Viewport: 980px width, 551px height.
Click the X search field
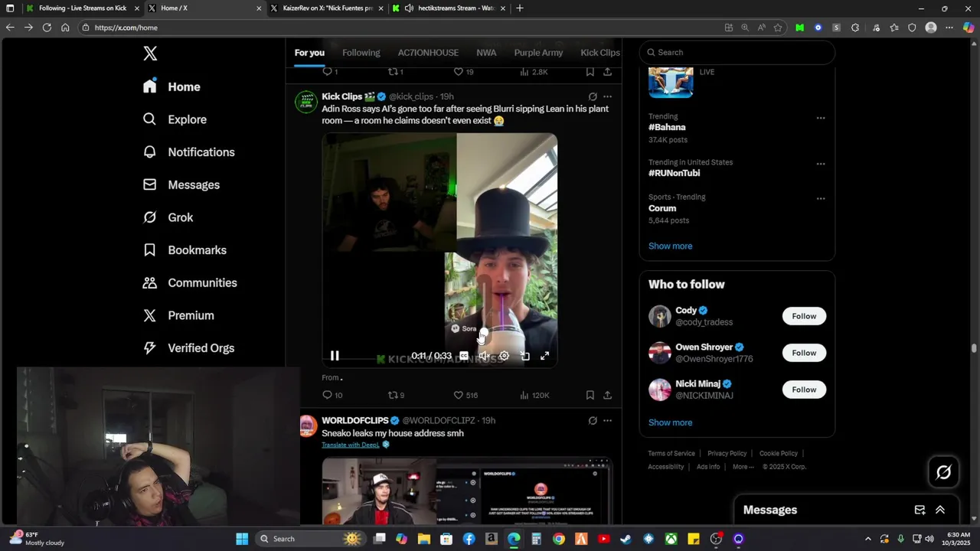point(737,52)
